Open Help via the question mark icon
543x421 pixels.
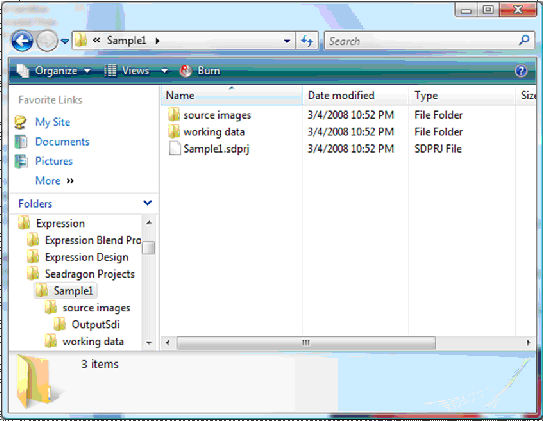point(521,71)
